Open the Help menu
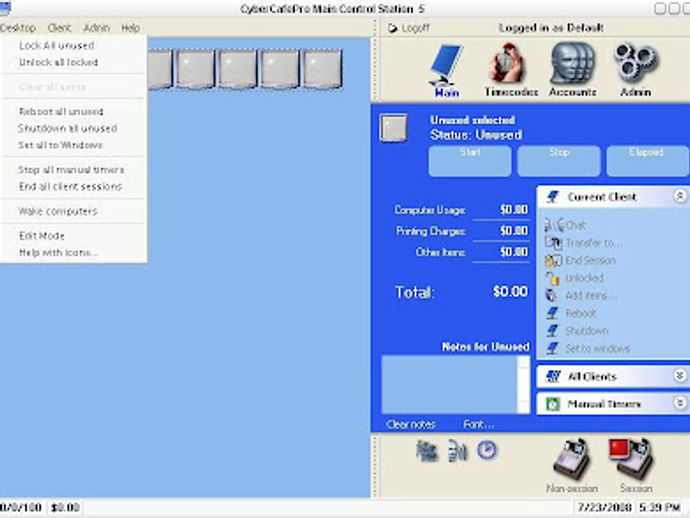The height and width of the screenshot is (518, 690). [x=131, y=28]
